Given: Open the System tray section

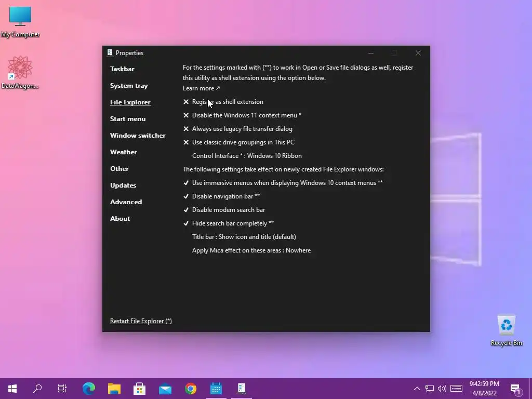Looking at the screenshot, I should click(129, 86).
